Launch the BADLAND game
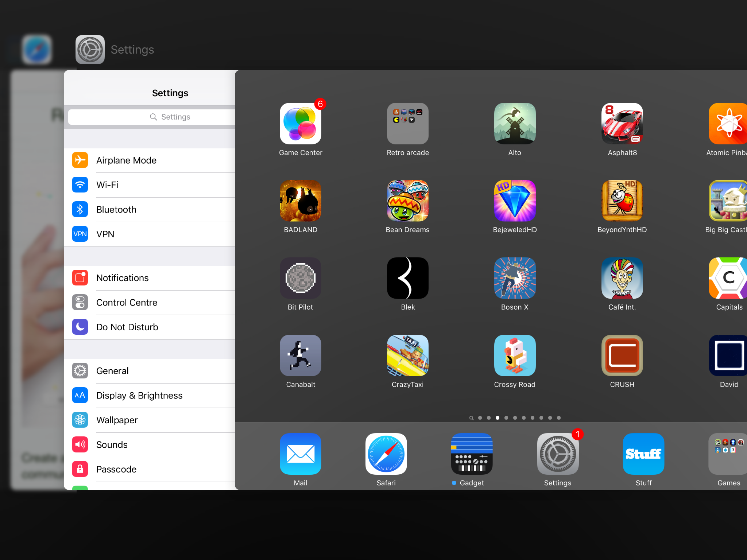 301,201
